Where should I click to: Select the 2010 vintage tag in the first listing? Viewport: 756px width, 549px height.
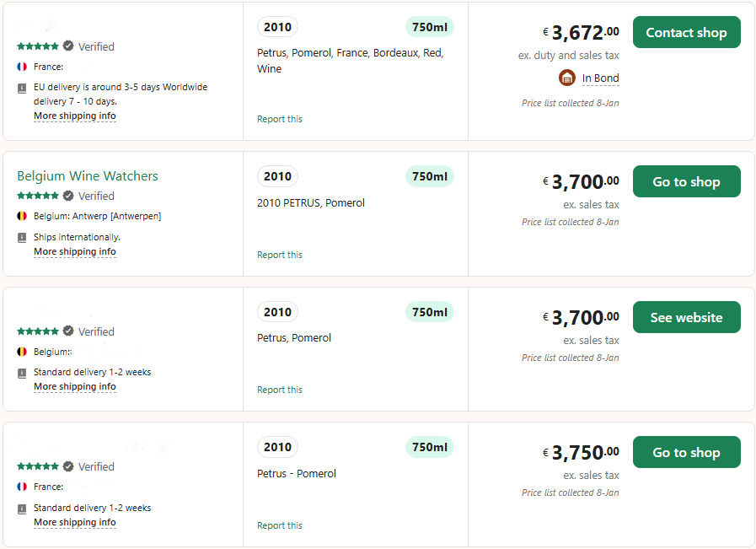277,27
